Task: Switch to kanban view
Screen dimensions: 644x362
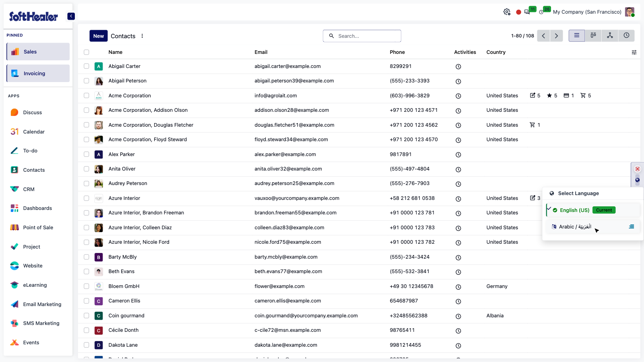Action: (x=593, y=36)
